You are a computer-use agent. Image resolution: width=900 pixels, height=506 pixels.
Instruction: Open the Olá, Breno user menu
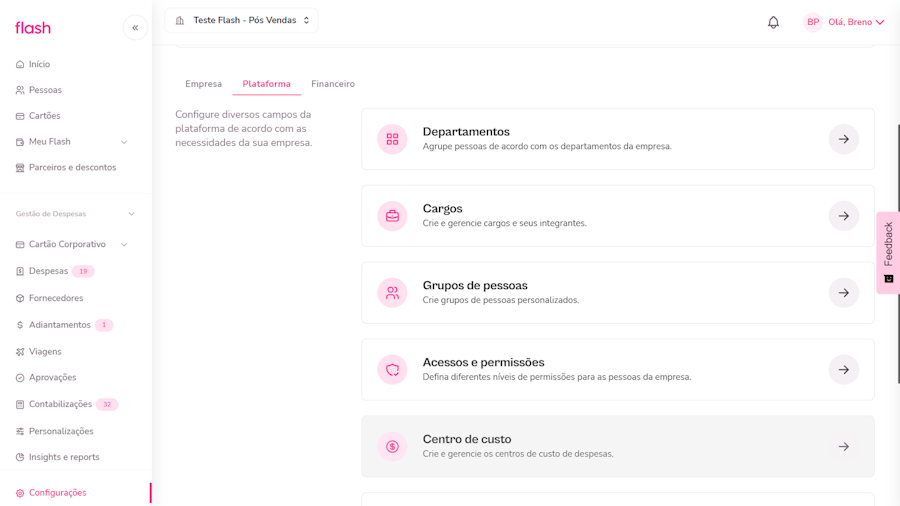[x=856, y=22]
